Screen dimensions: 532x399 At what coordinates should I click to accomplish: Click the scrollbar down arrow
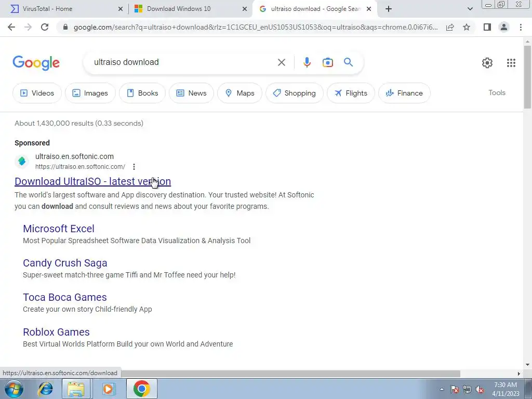[x=527, y=365]
